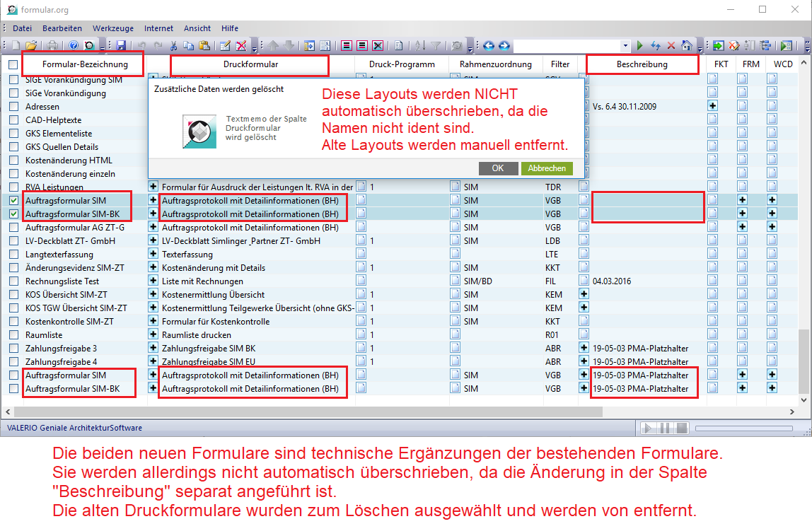This screenshot has width=812, height=531.
Task: Open file with the yellow folder icon
Action: 31,46
